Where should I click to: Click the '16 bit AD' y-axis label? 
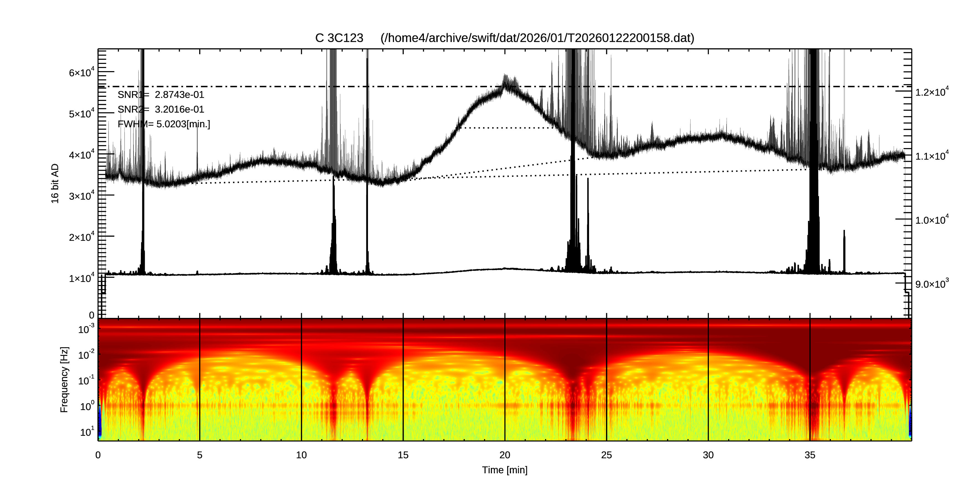[x=55, y=183]
